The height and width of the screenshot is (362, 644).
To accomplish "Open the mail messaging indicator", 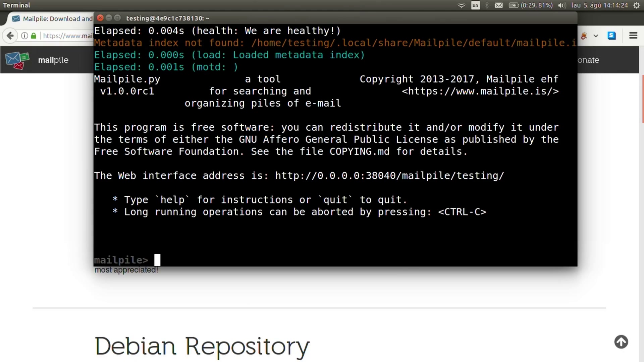I will click(499, 5).
